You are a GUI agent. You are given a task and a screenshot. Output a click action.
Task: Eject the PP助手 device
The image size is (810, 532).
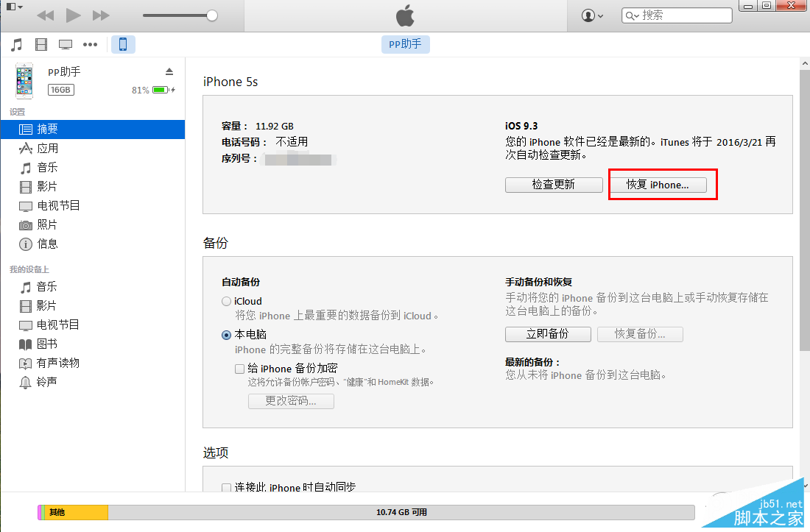click(169, 71)
